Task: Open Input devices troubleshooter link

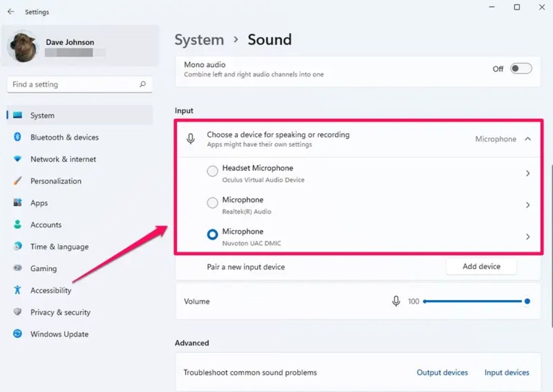Action: (x=507, y=372)
